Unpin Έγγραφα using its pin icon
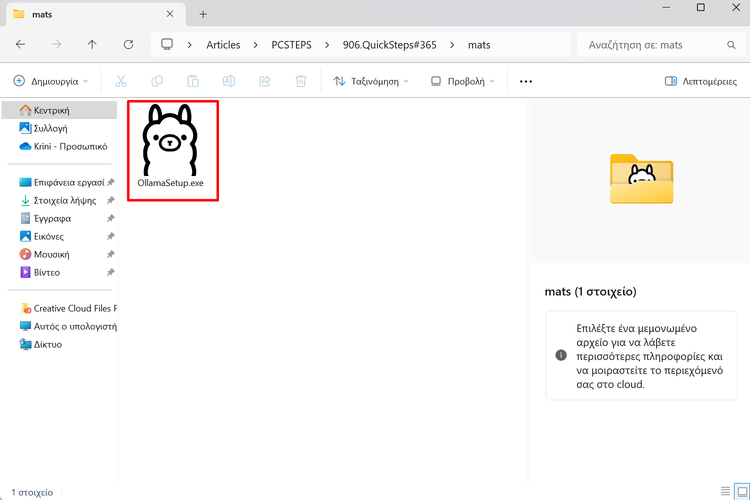750x500 pixels. tap(110, 218)
